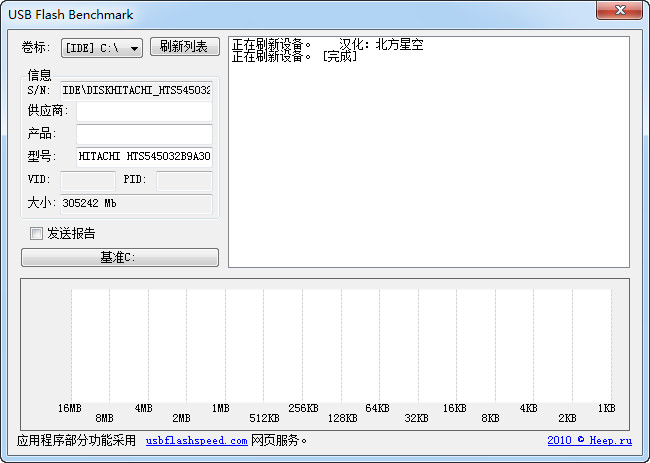Start benchmark with 基准C: button
This screenshot has height=463, width=650.
(120, 257)
